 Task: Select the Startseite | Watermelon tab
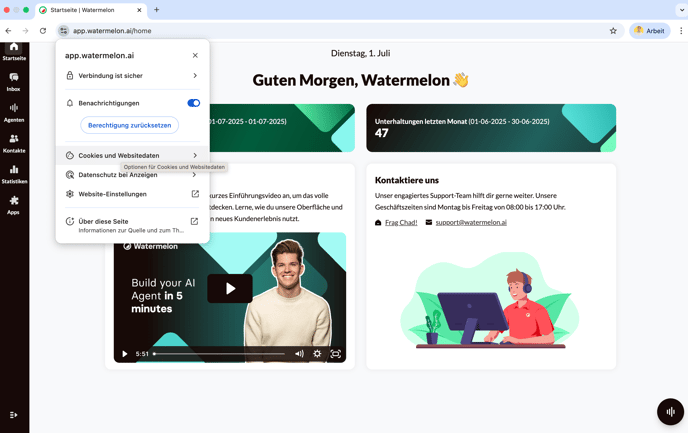click(91, 10)
